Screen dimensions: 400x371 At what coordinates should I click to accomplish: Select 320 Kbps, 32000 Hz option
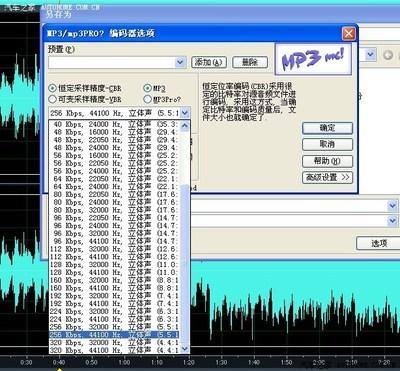click(114, 342)
